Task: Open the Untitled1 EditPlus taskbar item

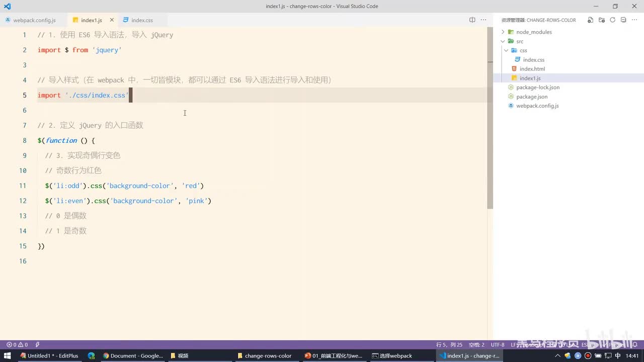Action: [x=49, y=355]
